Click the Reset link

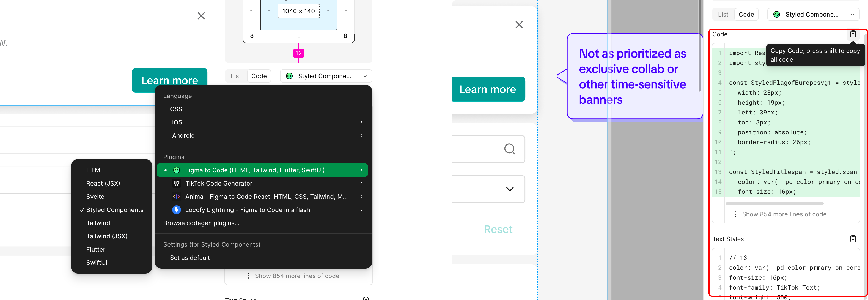(x=498, y=229)
